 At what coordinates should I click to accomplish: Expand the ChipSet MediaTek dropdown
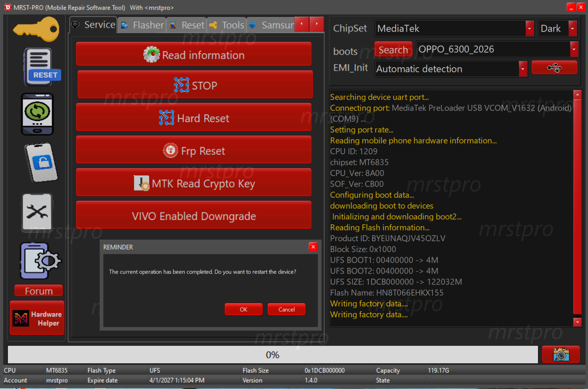tap(530, 29)
